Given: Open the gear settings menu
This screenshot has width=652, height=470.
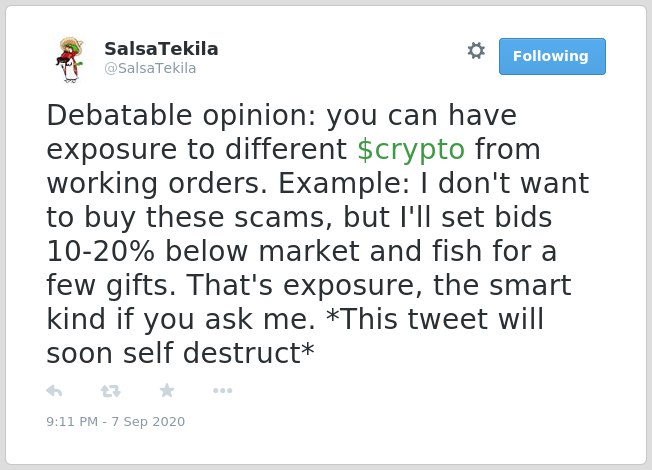Looking at the screenshot, I should (476, 51).
